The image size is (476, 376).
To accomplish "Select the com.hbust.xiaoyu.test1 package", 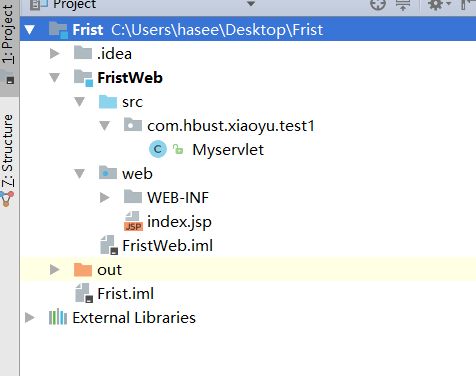I will coord(231,126).
